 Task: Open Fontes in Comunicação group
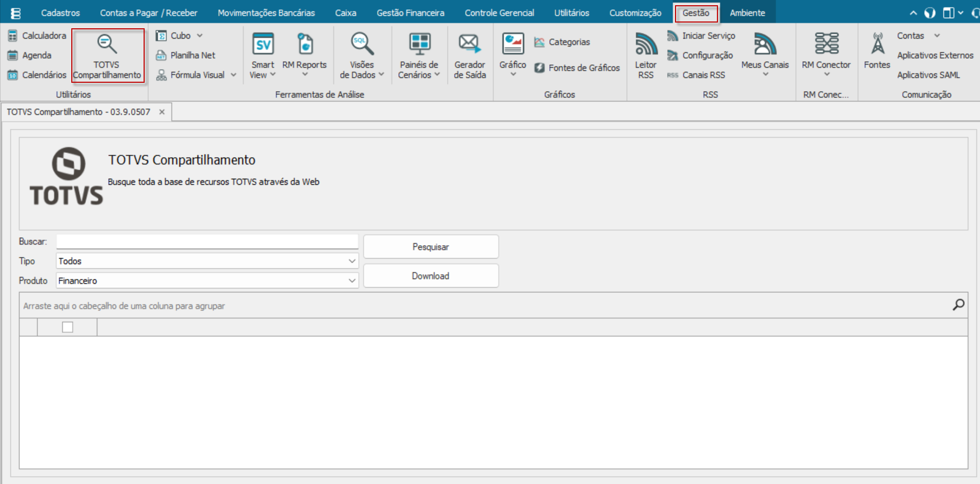pos(877,51)
